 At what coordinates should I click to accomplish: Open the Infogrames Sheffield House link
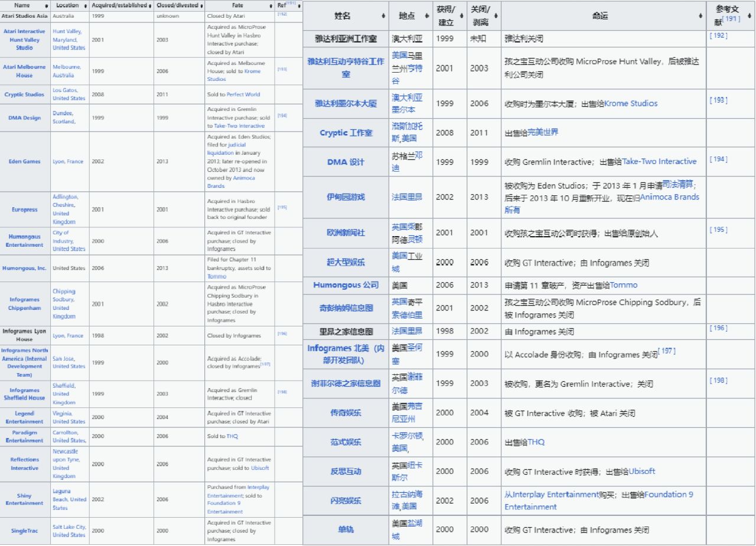click(x=24, y=394)
